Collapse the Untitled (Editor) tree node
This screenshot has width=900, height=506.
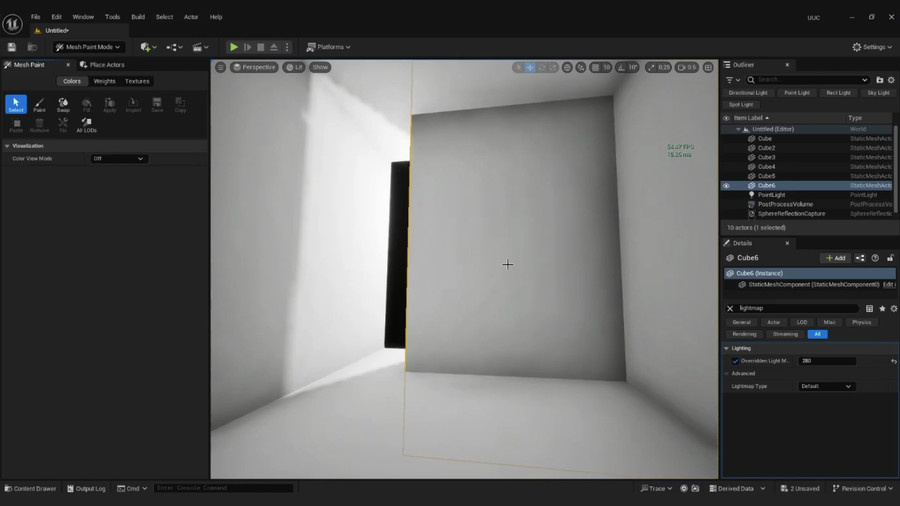[738, 130]
